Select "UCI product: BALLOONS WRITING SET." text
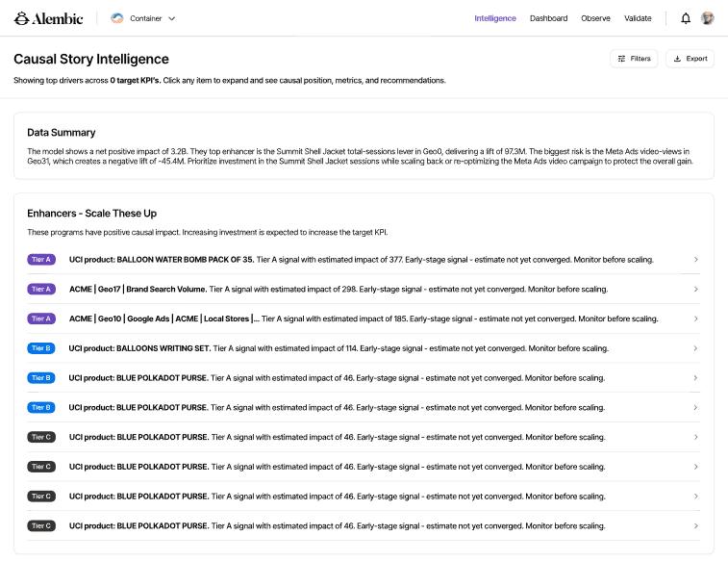Image resolution: width=728 pixels, height=561 pixels. coord(139,348)
